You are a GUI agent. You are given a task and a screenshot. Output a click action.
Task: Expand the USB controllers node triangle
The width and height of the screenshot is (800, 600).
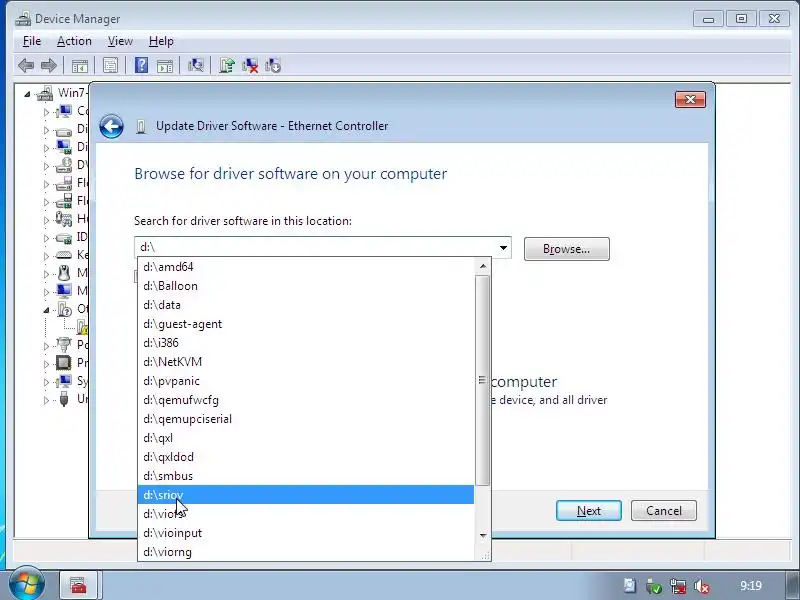tap(46, 400)
